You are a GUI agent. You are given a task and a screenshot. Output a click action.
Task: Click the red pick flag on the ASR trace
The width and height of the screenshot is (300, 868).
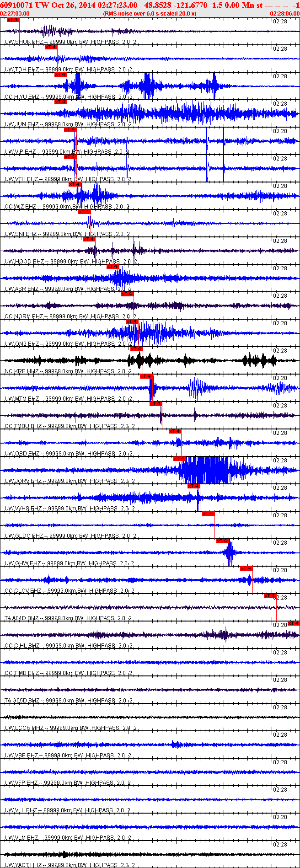(112, 267)
